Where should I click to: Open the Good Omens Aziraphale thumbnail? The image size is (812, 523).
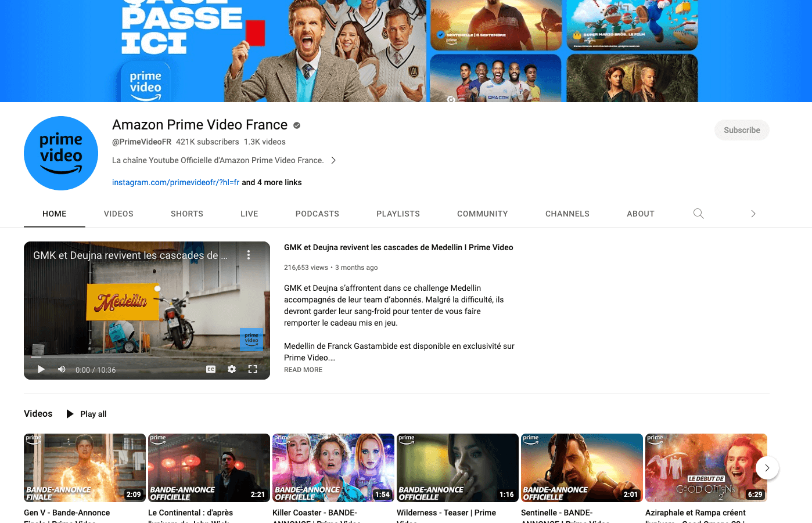pyautogui.click(x=706, y=468)
